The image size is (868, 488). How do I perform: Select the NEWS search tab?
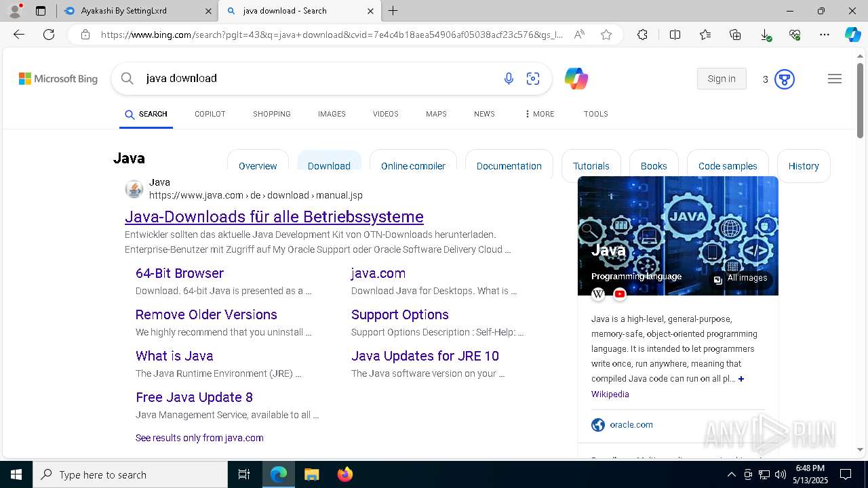(x=484, y=114)
